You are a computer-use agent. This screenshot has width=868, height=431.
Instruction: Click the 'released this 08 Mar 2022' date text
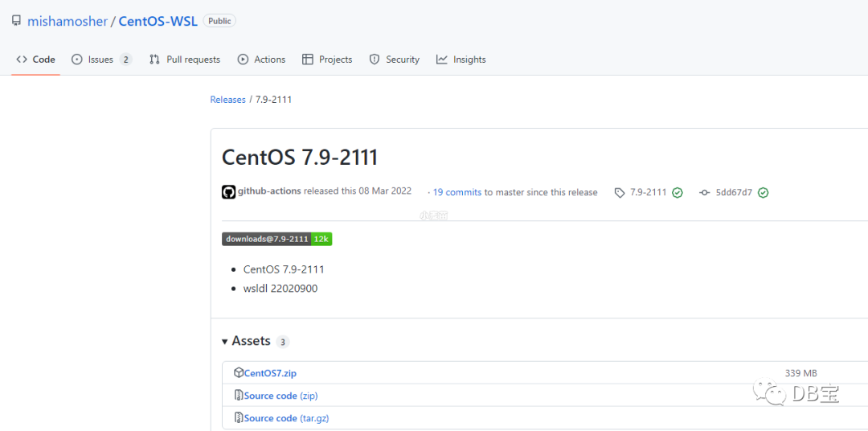[358, 191]
